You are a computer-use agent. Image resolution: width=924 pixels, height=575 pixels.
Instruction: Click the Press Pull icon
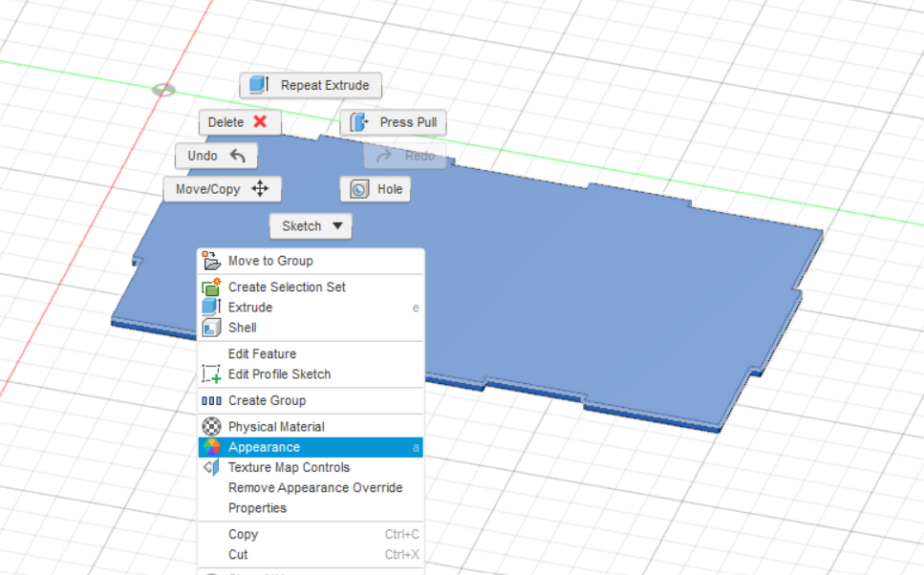click(x=359, y=122)
